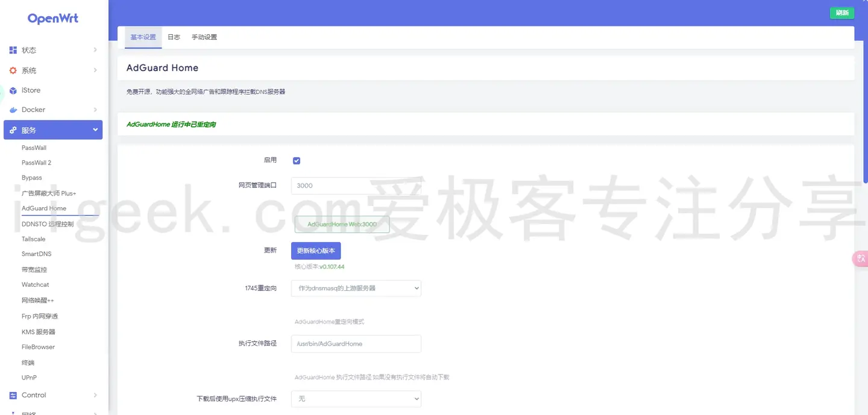Open the 系统 system gear icon
Image resolution: width=868 pixels, height=415 pixels.
coord(13,70)
